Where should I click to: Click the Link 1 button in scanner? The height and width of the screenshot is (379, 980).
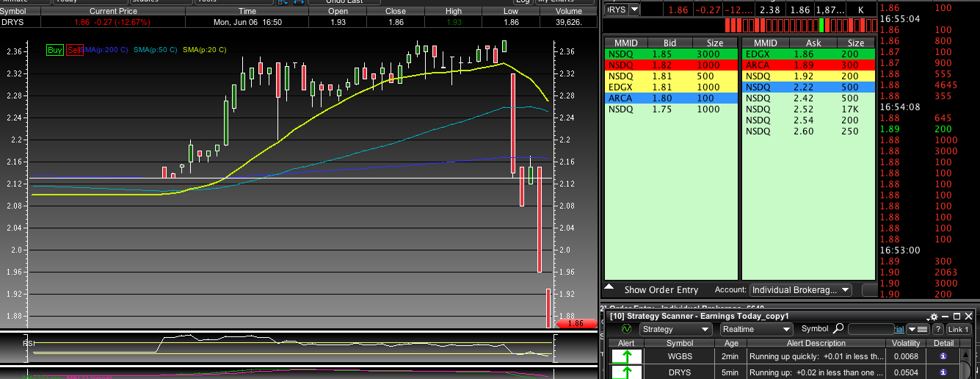pos(959,330)
